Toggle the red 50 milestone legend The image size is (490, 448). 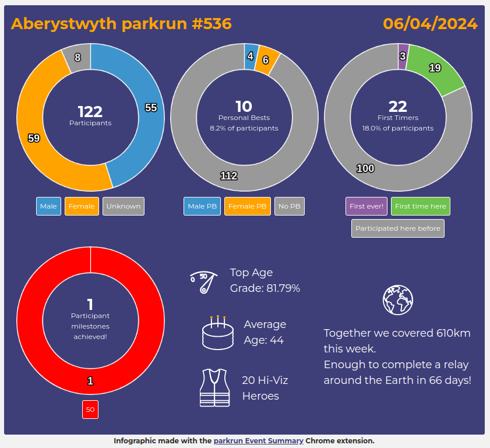[90, 410]
